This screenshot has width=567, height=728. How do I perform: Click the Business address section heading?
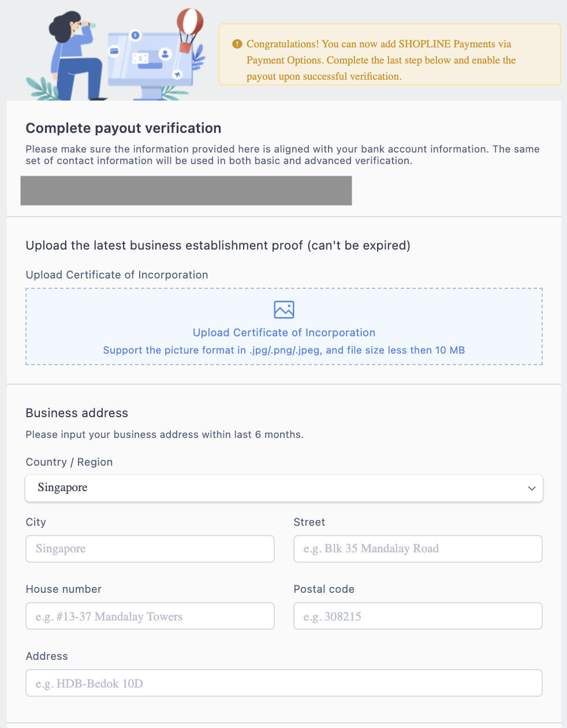click(77, 413)
